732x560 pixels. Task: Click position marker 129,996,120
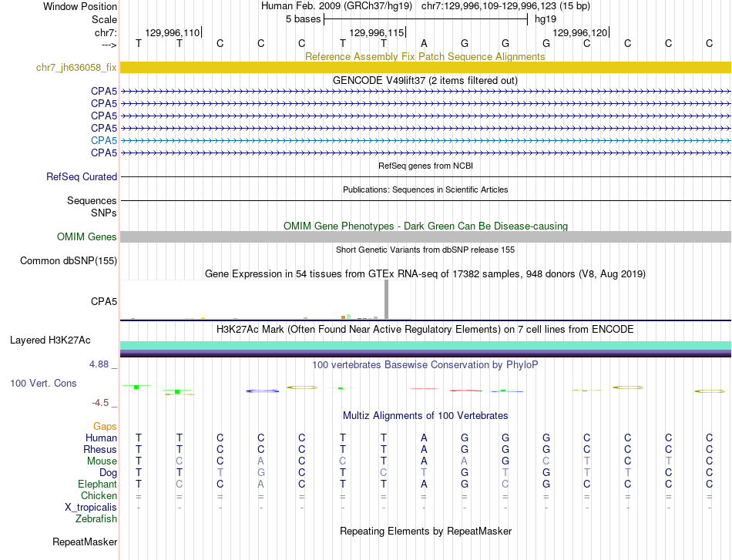[579, 33]
